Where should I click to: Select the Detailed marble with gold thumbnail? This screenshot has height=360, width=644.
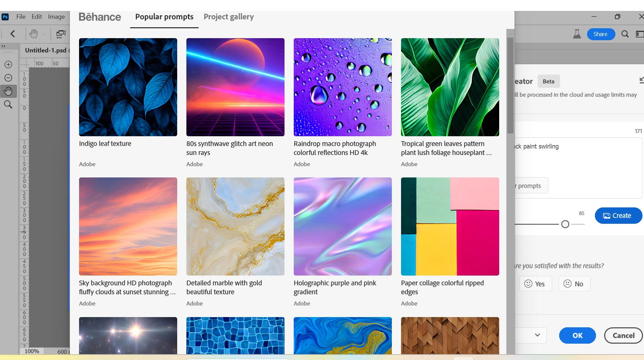pyautogui.click(x=235, y=226)
